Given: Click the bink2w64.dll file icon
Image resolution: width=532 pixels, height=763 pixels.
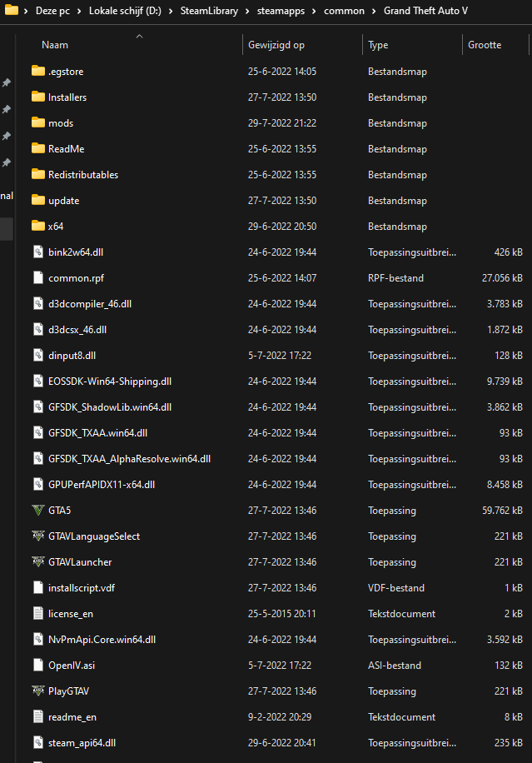Looking at the screenshot, I should tap(38, 252).
